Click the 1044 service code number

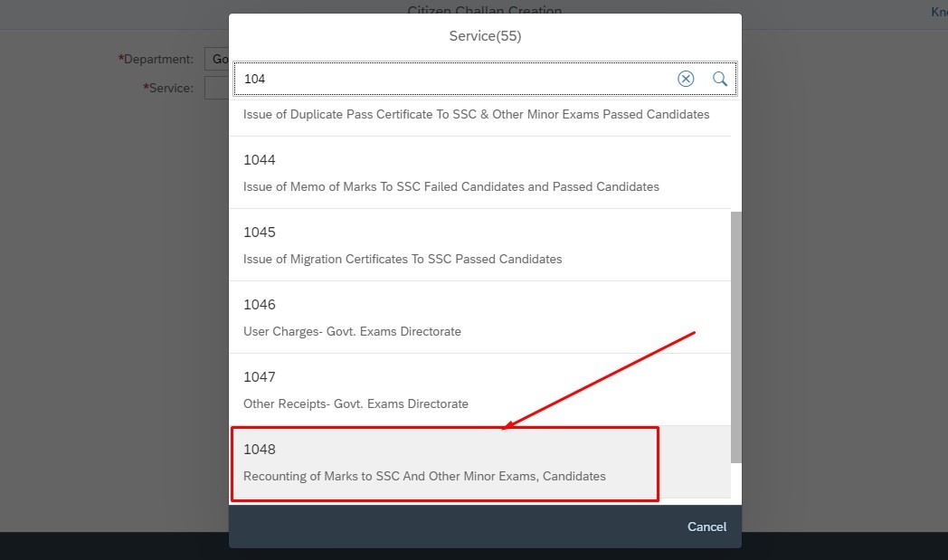point(260,159)
